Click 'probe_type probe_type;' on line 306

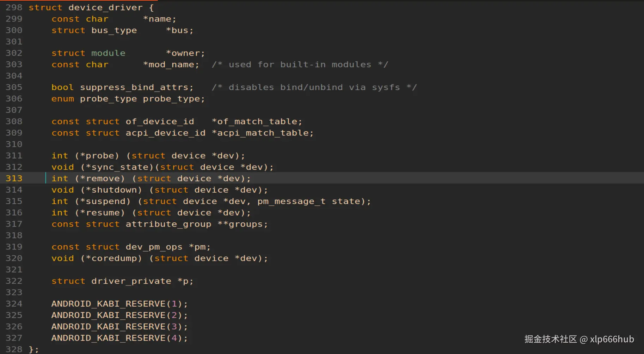click(142, 99)
